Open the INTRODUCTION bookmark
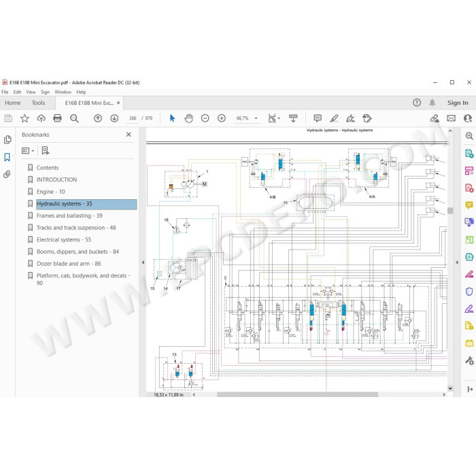The width and height of the screenshot is (476, 476). (56, 180)
